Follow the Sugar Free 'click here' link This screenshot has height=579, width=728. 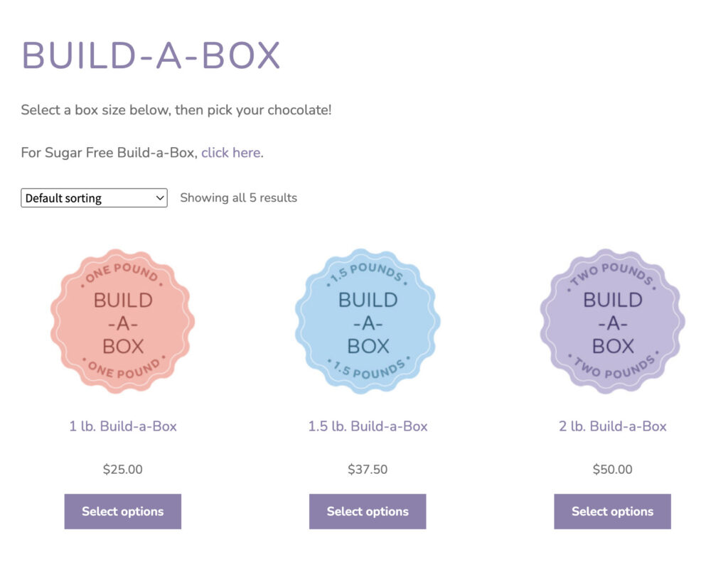pos(230,153)
